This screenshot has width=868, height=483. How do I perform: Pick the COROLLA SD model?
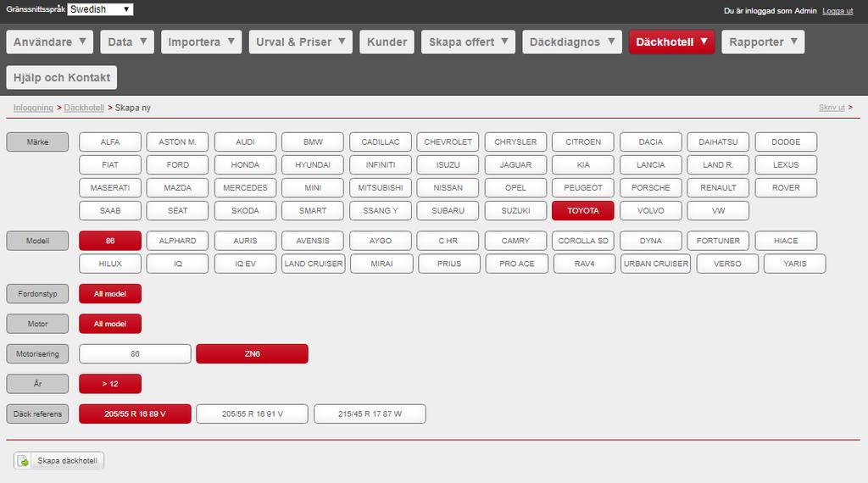click(583, 241)
